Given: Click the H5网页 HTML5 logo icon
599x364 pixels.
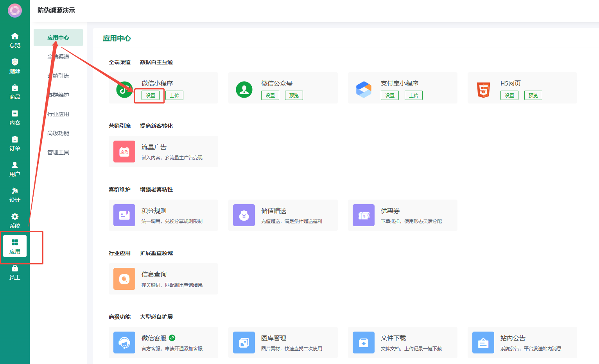Looking at the screenshot, I should click(x=483, y=90).
